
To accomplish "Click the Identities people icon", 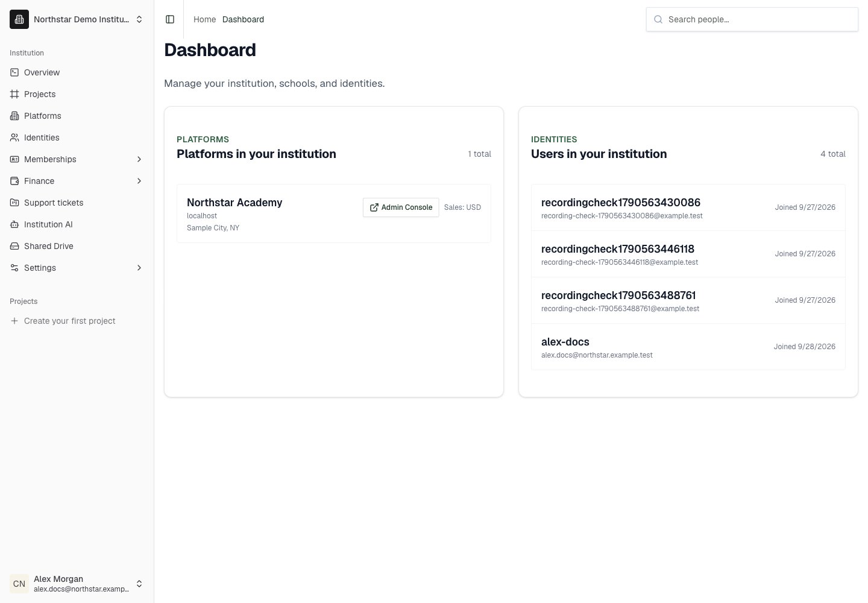I will 14,137.
